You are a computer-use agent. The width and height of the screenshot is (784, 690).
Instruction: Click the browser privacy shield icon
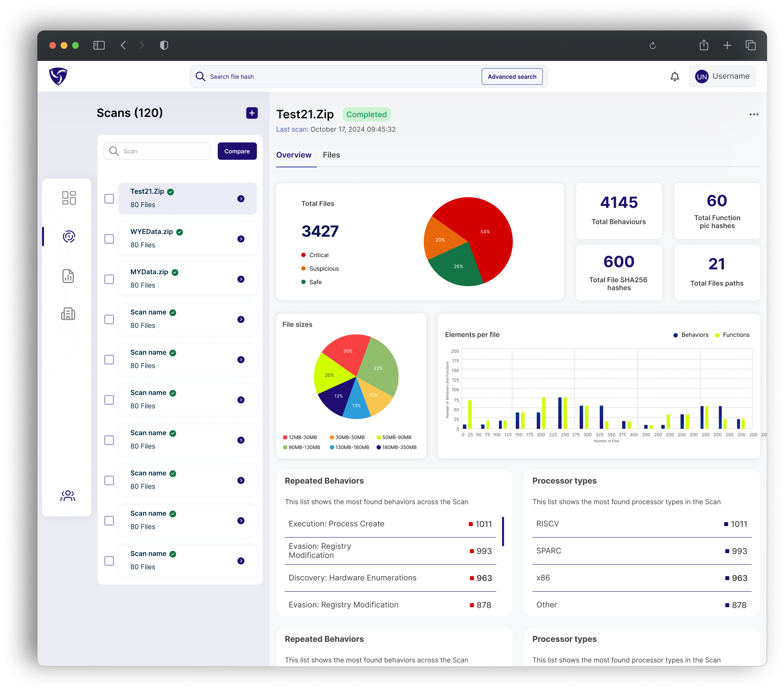coord(164,45)
